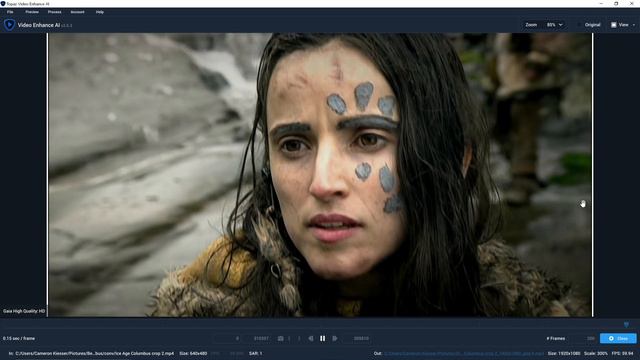Click the Zoom label
This screenshot has width=640, height=360.
(x=531, y=25)
